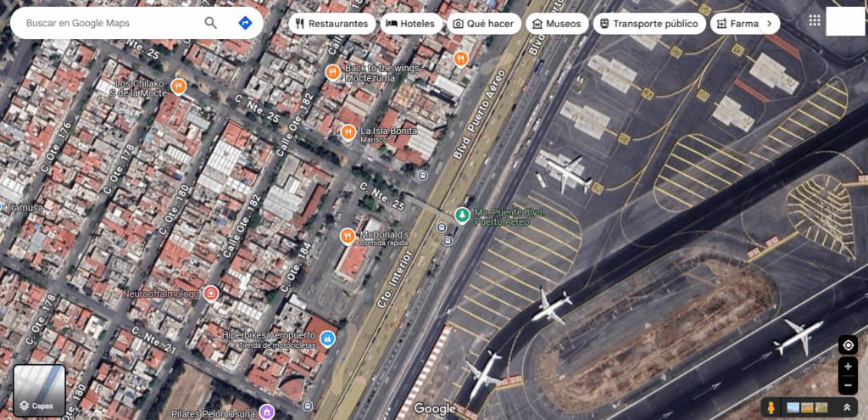Zoom in with the plus button
This screenshot has height=420, width=868.
click(848, 367)
